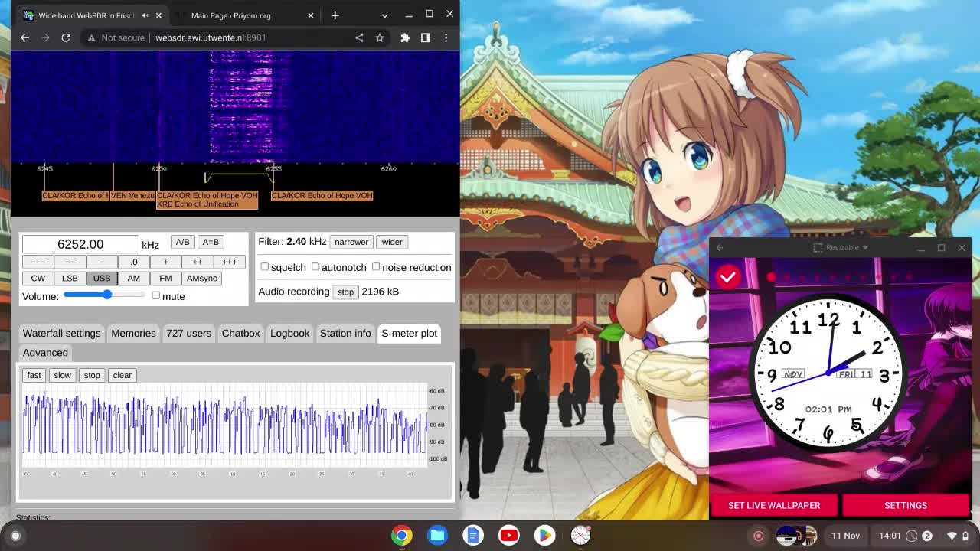The width and height of the screenshot is (980, 551).
Task: Select CW mode
Action: (38, 278)
